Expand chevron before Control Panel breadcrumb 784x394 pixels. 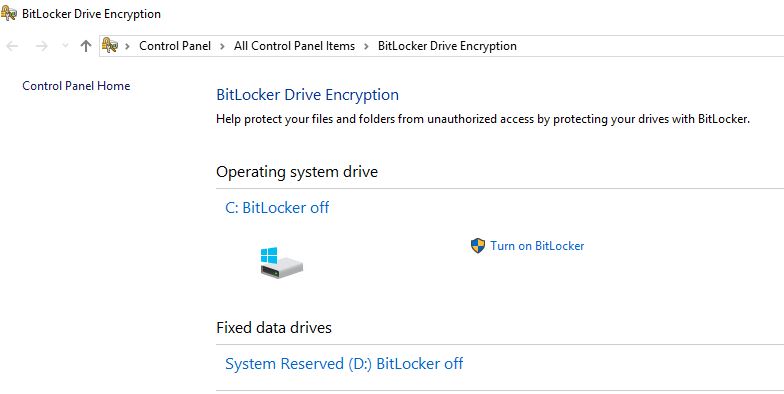click(x=128, y=46)
